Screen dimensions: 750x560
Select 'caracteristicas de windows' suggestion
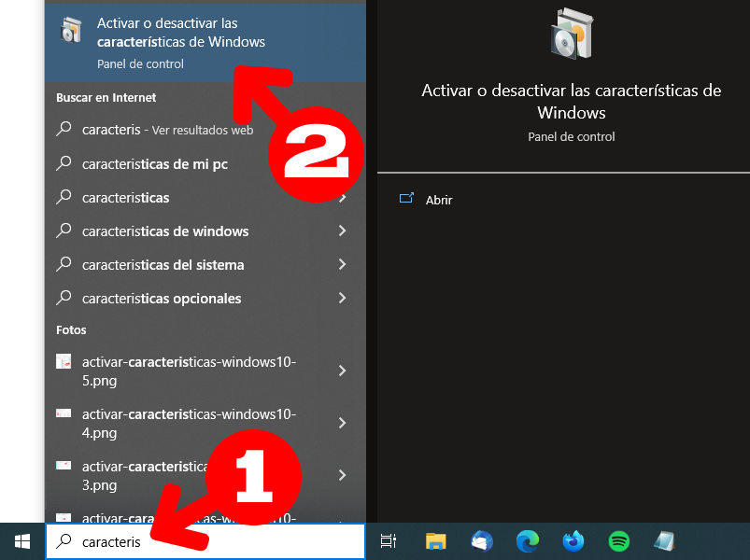click(x=205, y=231)
